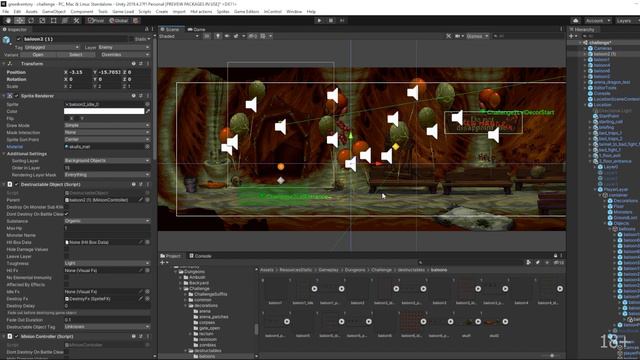The image size is (640, 360).
Task: Toggle scene audio speaker icon
Action: 227,36
